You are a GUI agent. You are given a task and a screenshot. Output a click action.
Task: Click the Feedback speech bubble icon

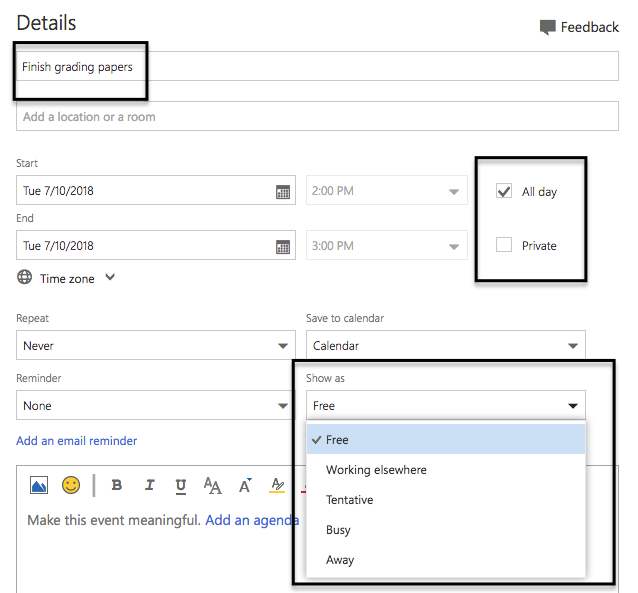548,27
